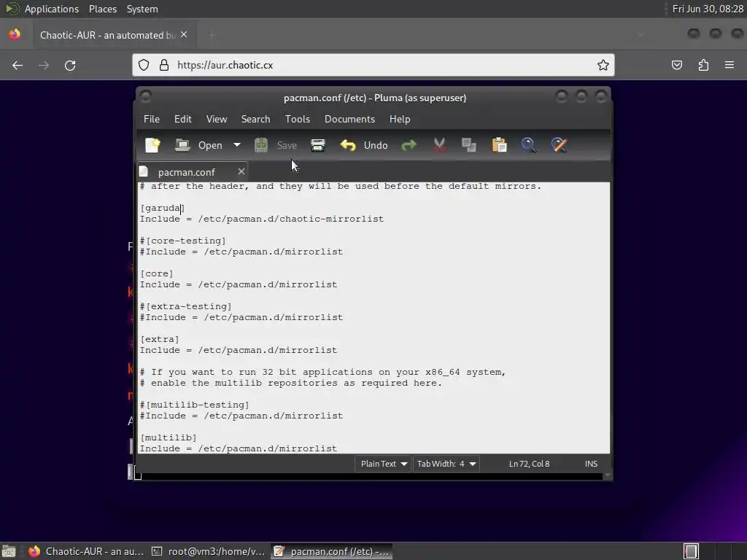Click the #[core-testing] line
This screenshot has height=560, width=747.
coord(183,241)
